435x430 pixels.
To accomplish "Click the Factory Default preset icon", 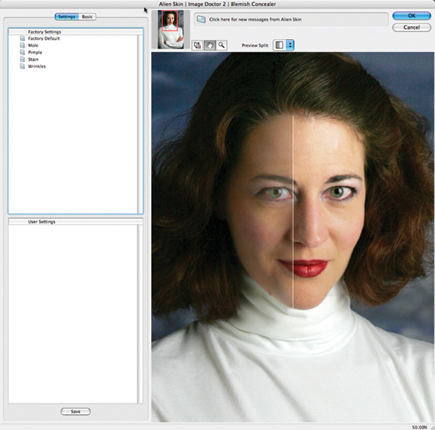I will pos(22,39).
